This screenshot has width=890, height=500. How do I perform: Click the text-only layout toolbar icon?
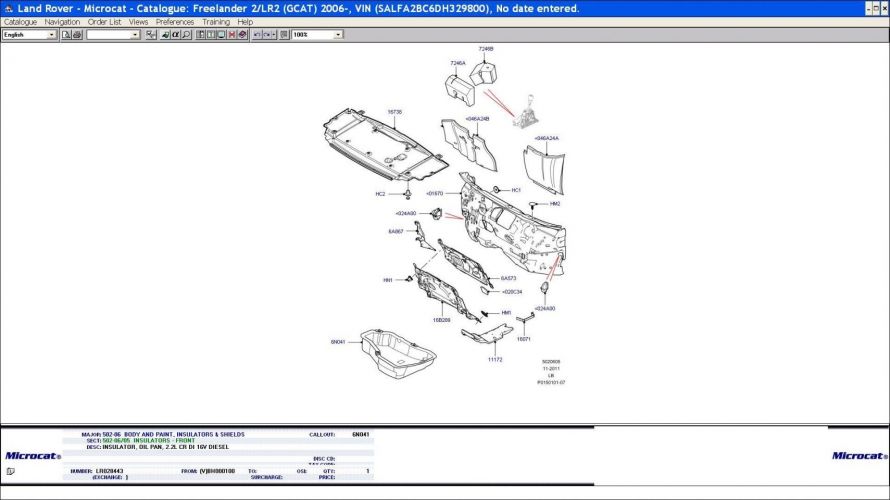(211, 35)
